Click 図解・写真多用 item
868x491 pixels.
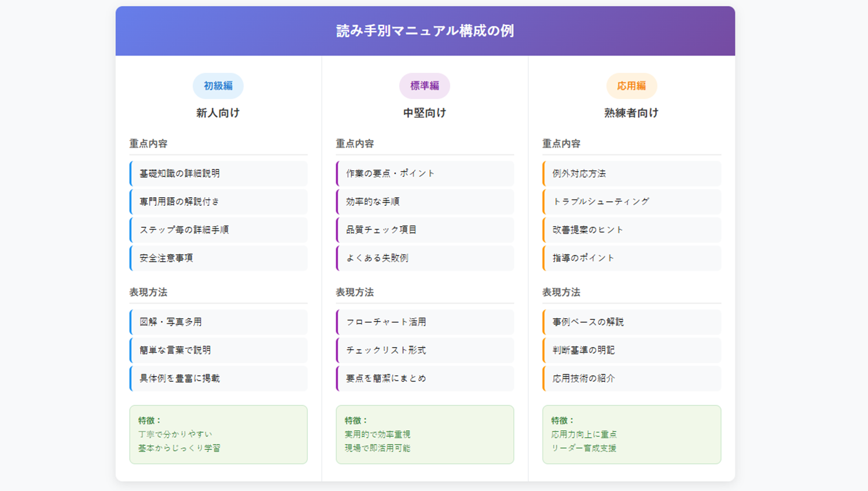(219, 322)
